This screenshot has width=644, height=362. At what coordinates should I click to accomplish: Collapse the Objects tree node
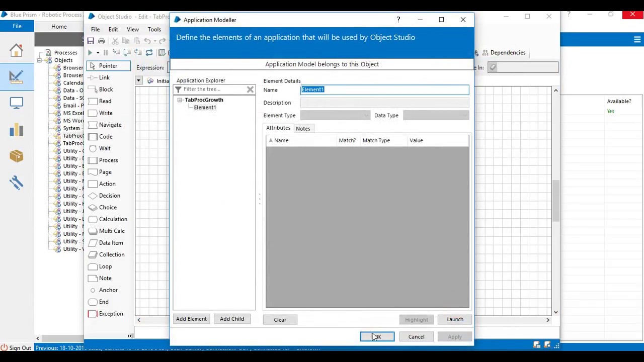39,60
